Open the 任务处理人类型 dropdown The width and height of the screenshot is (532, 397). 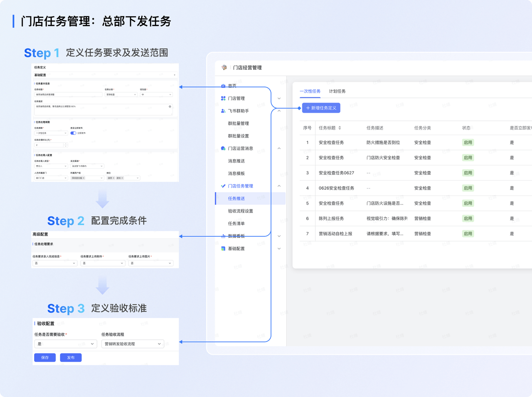pyautogui.click(x=51, y=166)
